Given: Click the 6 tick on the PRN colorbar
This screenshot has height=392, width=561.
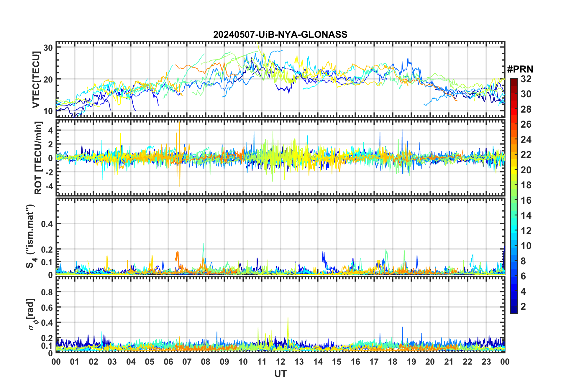Looking at the screenshot, I should 523,276.
